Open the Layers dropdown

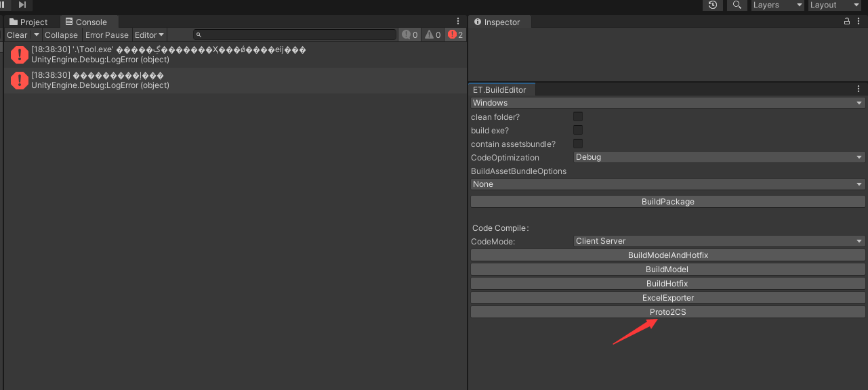[x=777, y=5]
